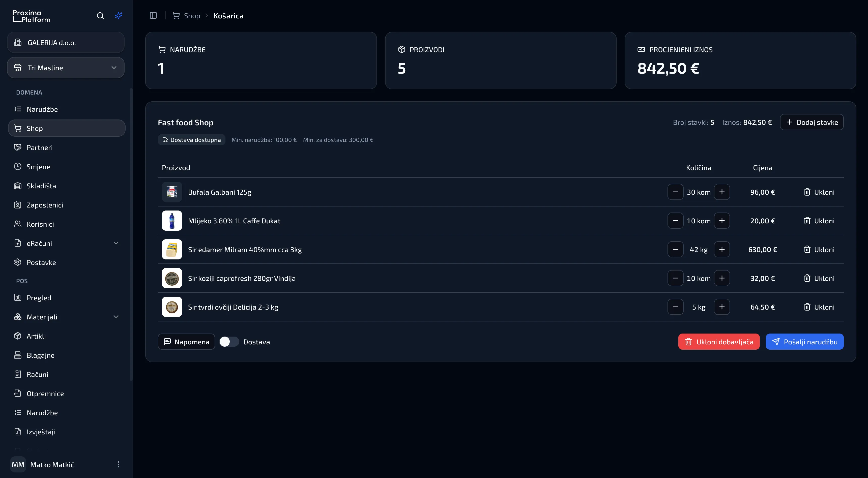This screenshot has height=478, width=868.
Task: Go to Partneri in sidebar
Action: 67,147
